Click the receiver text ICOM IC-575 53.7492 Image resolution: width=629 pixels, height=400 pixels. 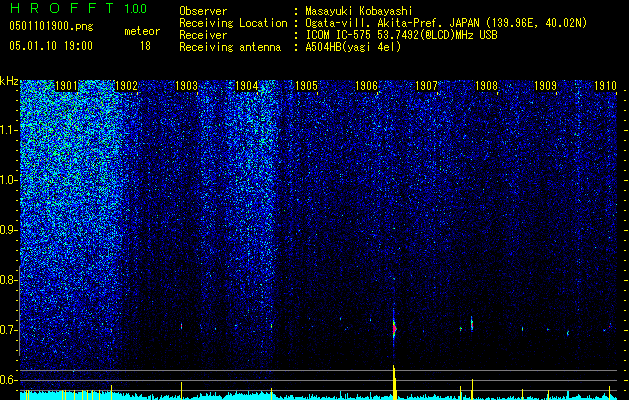[401, 35]
